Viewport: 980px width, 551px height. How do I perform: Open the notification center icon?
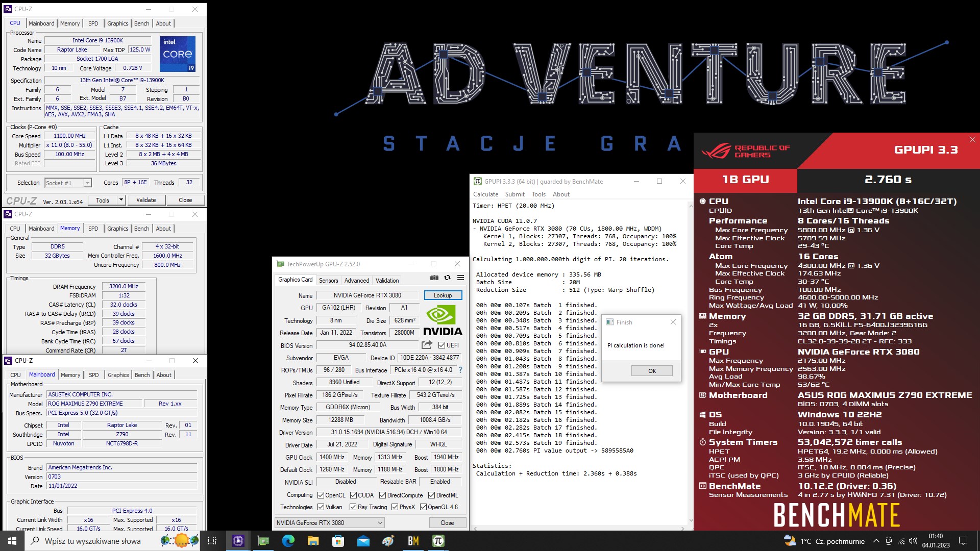[x=963, y=541]
